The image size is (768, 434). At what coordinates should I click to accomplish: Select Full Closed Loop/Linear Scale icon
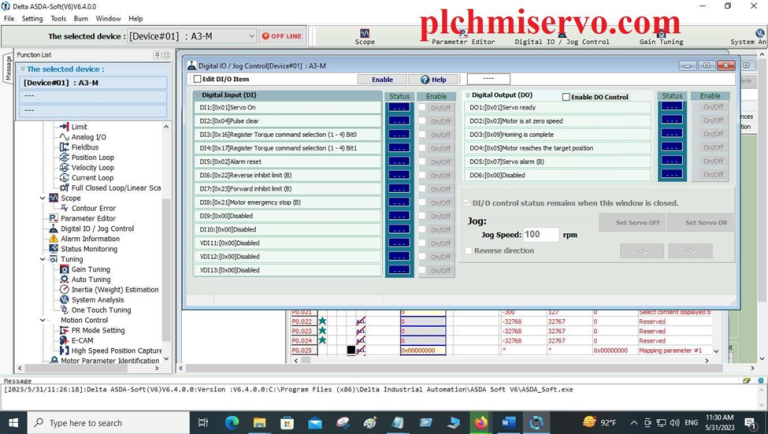(x=64, y=188)
